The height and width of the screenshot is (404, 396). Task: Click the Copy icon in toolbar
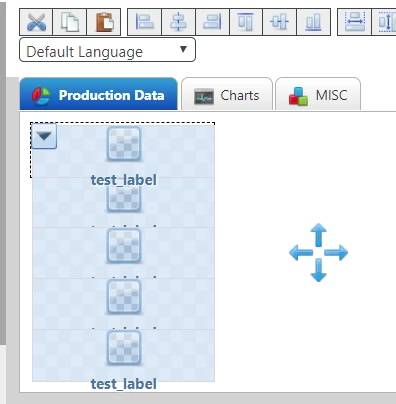[x=70, y=22]
